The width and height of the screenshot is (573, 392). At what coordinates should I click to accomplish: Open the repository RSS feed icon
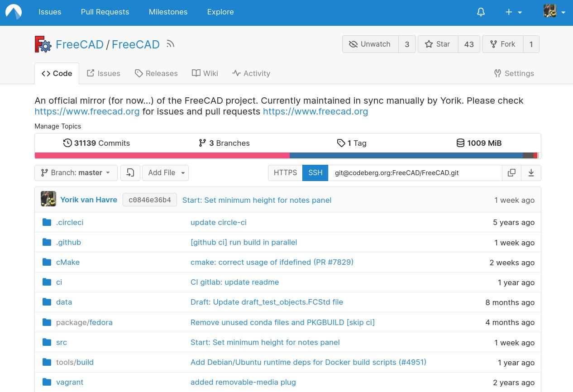click(170, 44)
